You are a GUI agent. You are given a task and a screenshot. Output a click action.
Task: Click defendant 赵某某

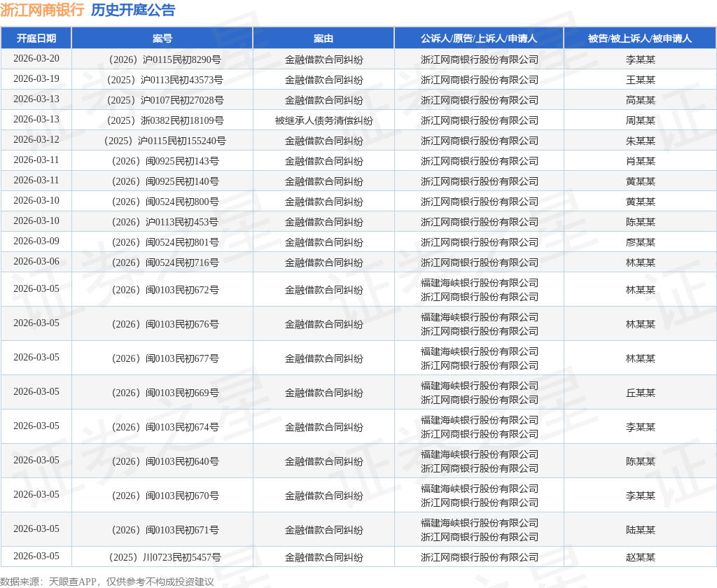coord(640,557)
